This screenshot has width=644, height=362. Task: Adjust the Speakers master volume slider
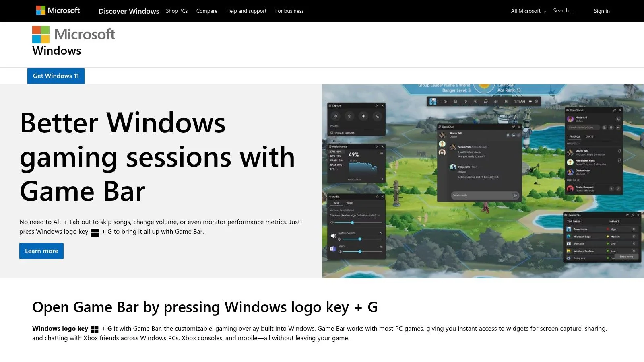pyautogui.click(x=358, y=222)
